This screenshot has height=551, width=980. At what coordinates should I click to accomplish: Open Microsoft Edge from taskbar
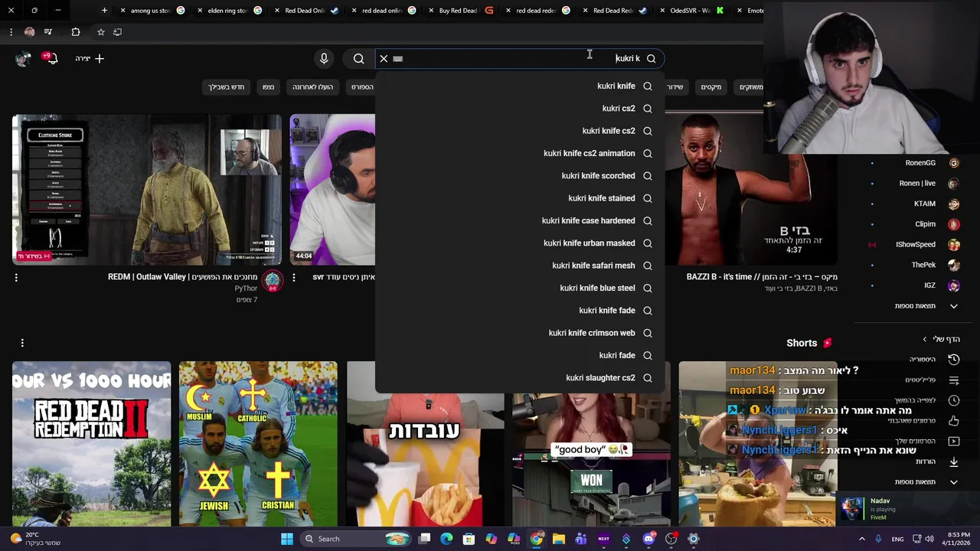pos(446,539)
